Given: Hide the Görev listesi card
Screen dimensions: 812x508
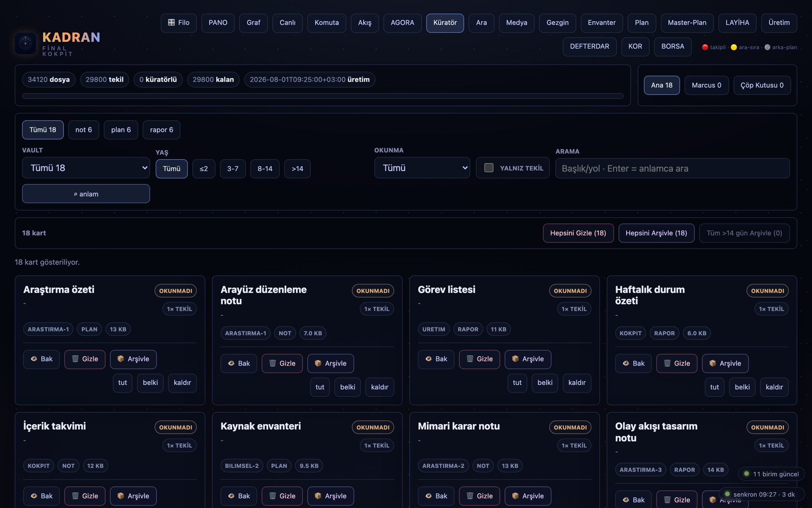Looking at the screenshot, I should pos(480,359).
